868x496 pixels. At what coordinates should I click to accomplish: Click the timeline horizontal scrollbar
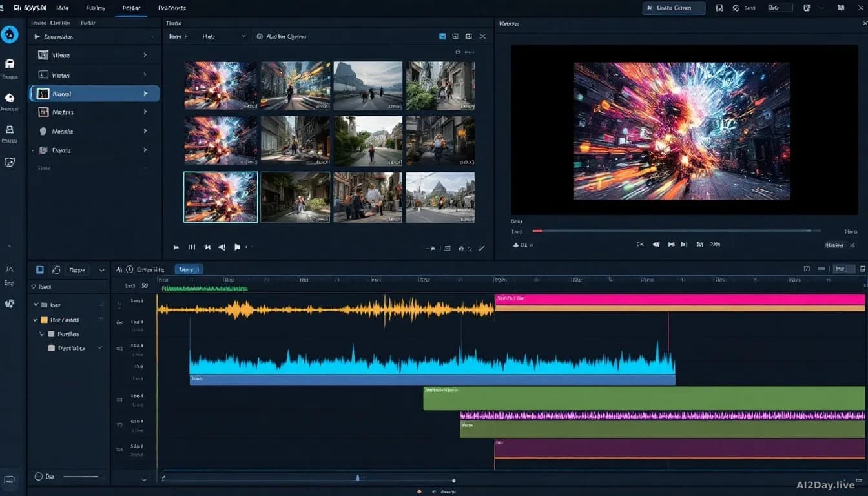pyautogui.click(x=307, y=480)
